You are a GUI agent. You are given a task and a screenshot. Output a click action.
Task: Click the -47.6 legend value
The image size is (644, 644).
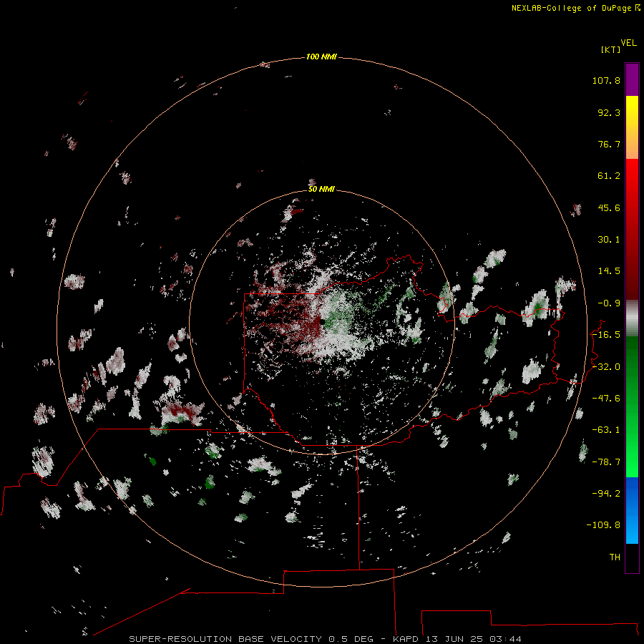(x=606, y=399)
